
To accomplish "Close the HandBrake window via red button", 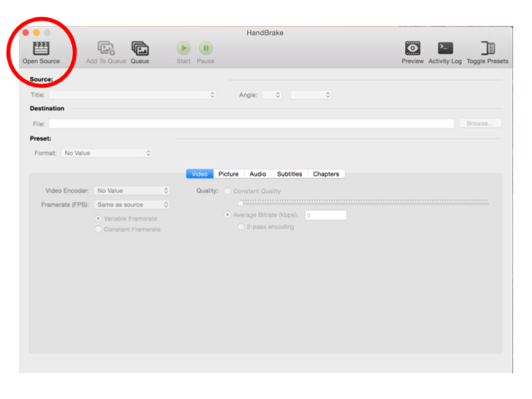I will tap(26, 33).
